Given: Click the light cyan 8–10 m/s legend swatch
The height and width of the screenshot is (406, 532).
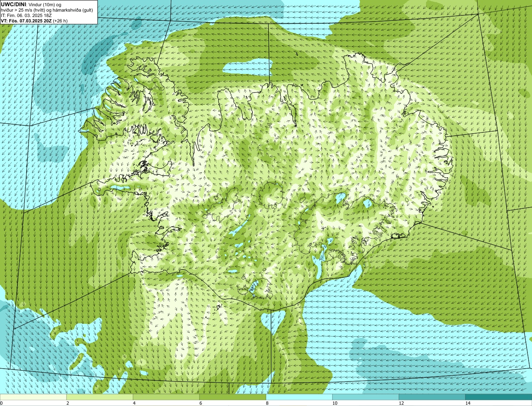Looking at the screenshot, I should click(x=299, y=397).
